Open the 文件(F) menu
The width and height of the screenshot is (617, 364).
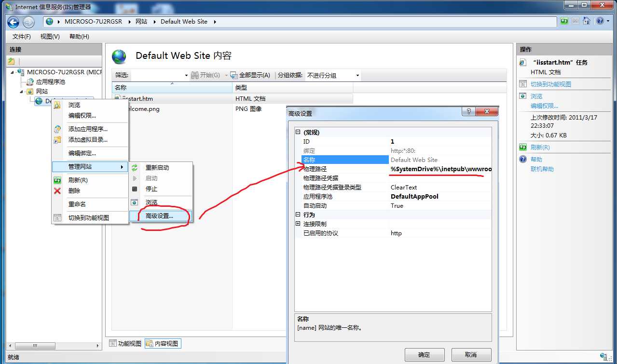tap(22, 37)
